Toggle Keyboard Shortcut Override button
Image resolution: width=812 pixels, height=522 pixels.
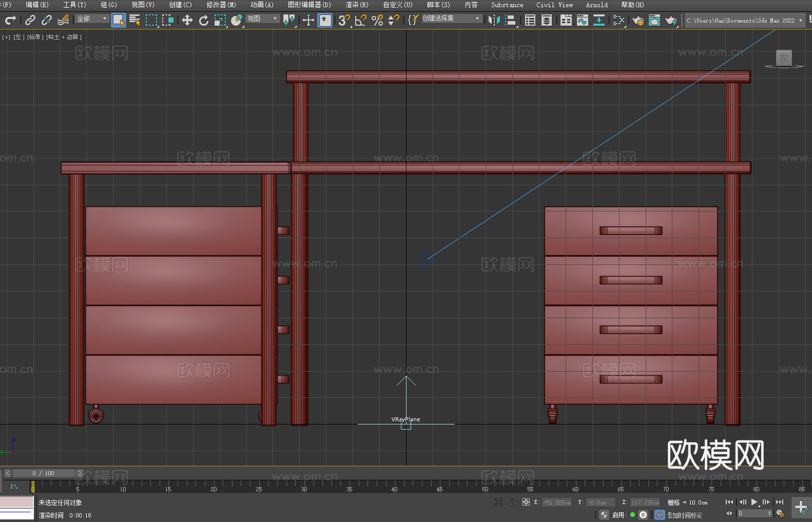tap(325, 20)
